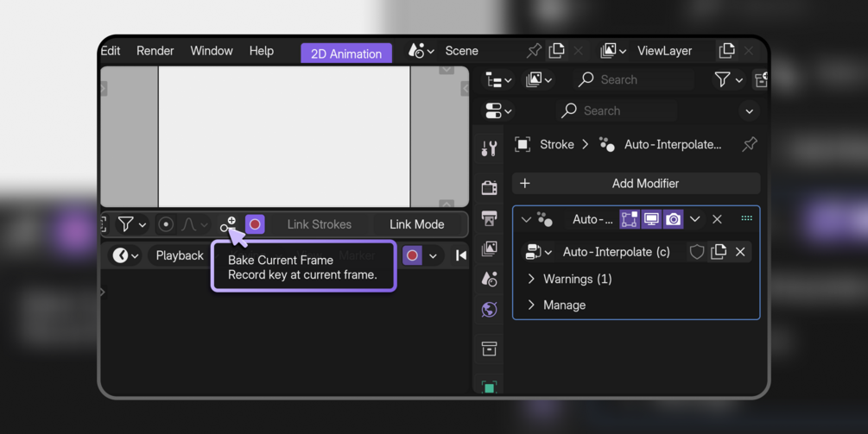Open proportional falloff curve dropdown
868x434 pixels.
tap(193, 224)
